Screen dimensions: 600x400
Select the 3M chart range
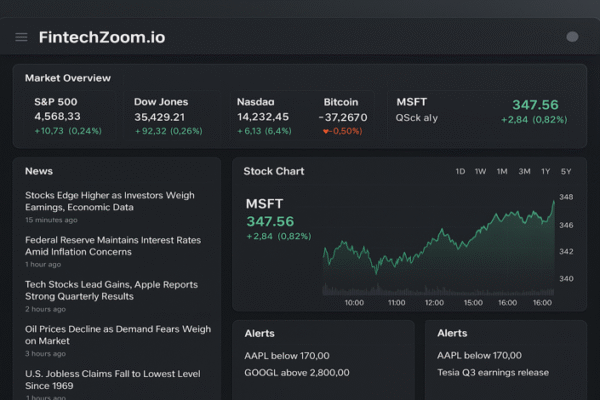coord(524,171)
